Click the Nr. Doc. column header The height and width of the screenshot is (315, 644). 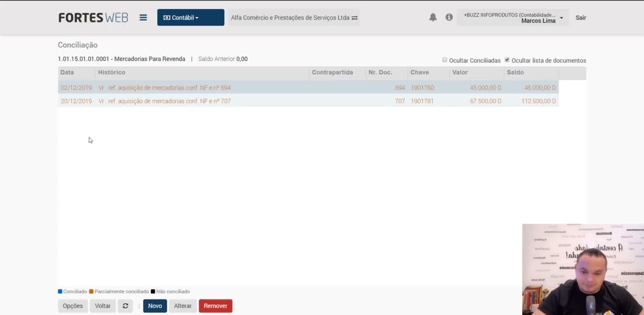coord(386,73)
